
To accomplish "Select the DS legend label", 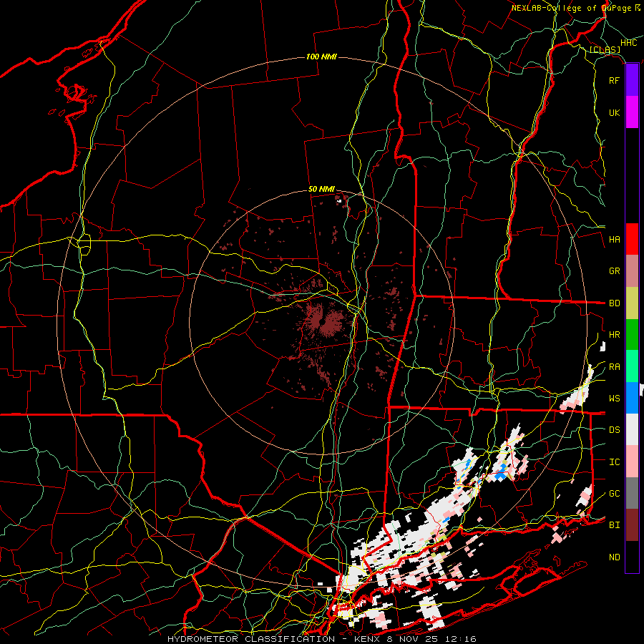I will (614, 430).
